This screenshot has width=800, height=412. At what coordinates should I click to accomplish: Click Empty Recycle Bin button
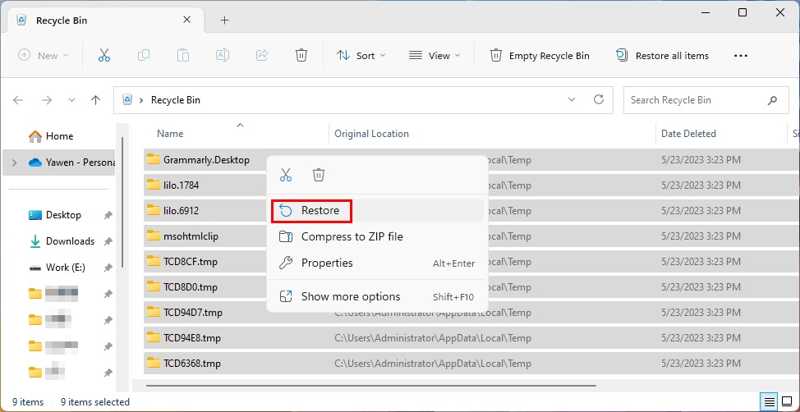click(539, 56)
